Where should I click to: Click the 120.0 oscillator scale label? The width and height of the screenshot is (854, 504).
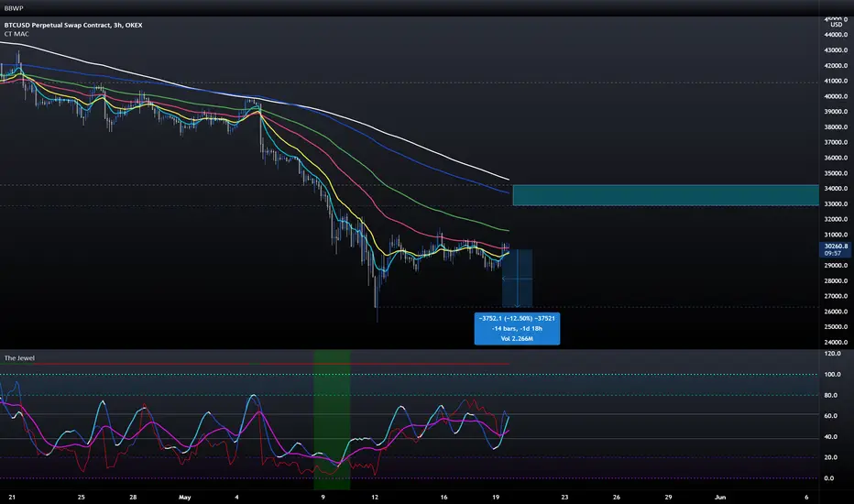832,354
